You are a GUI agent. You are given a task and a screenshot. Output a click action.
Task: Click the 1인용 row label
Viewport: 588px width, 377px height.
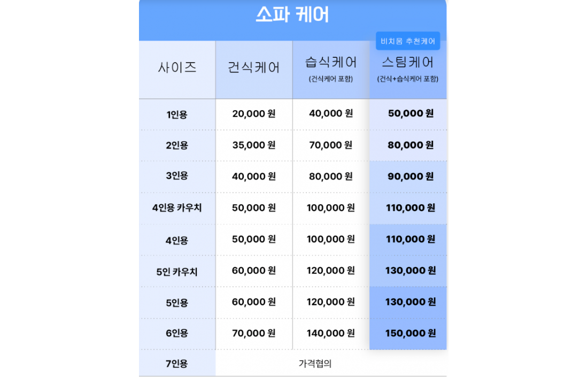[x=177, y=114]
